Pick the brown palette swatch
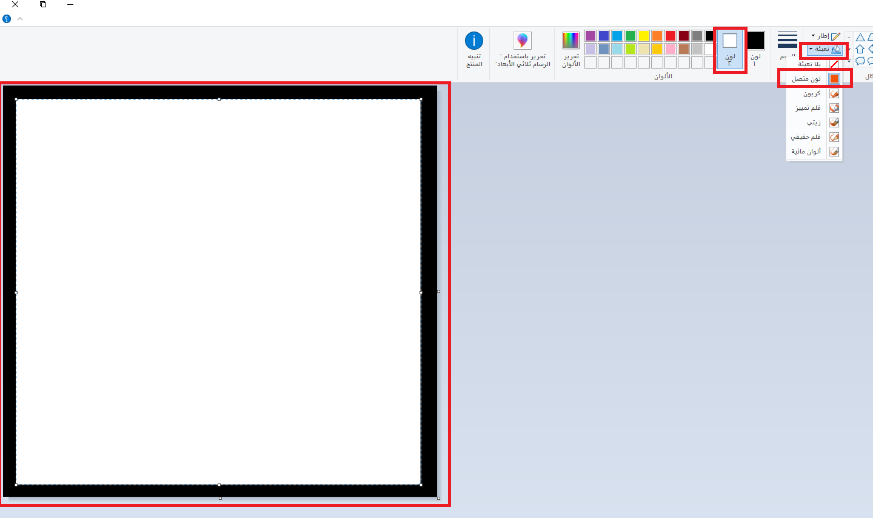The width and height of the screenshot is (873, 518). (x=684, y=50)
